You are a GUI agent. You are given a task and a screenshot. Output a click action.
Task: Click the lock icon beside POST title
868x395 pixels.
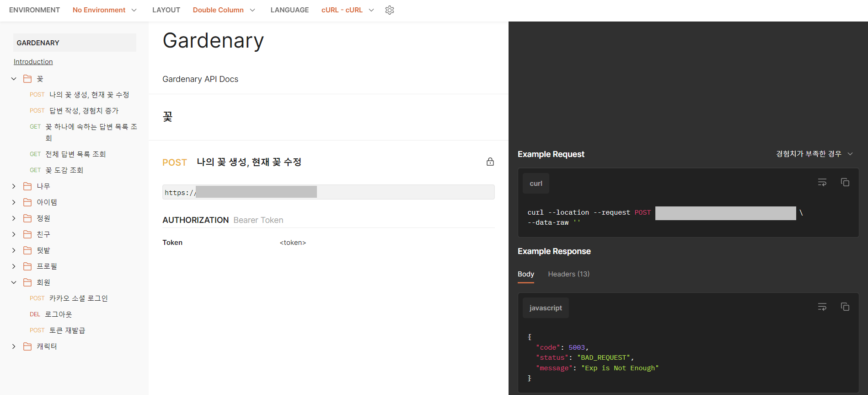tap(490, 162)
